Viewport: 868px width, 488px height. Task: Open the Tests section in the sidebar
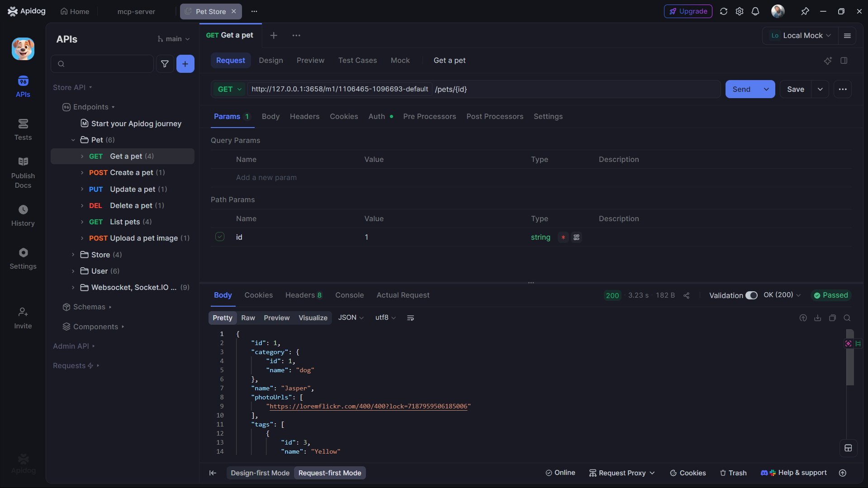point(23,130)
